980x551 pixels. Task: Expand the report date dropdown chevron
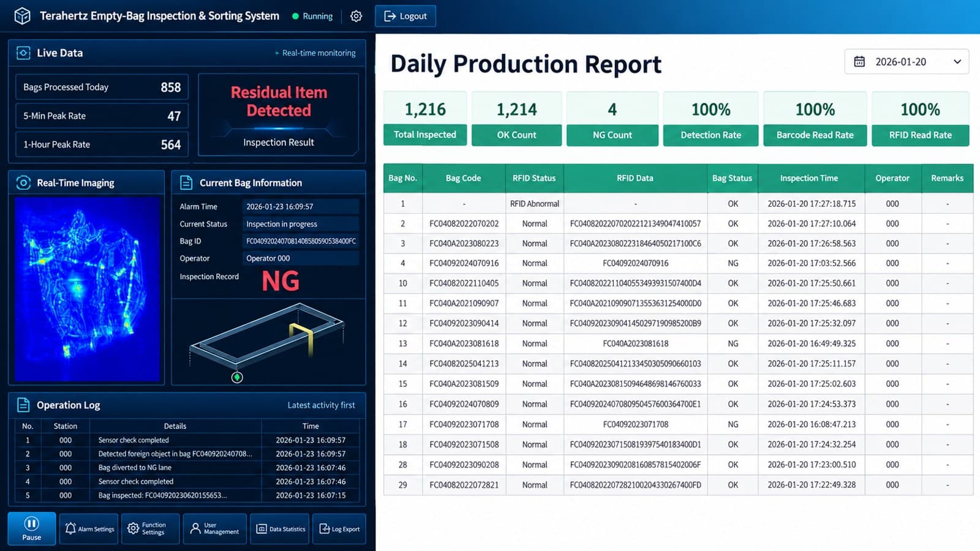point(957,62)
